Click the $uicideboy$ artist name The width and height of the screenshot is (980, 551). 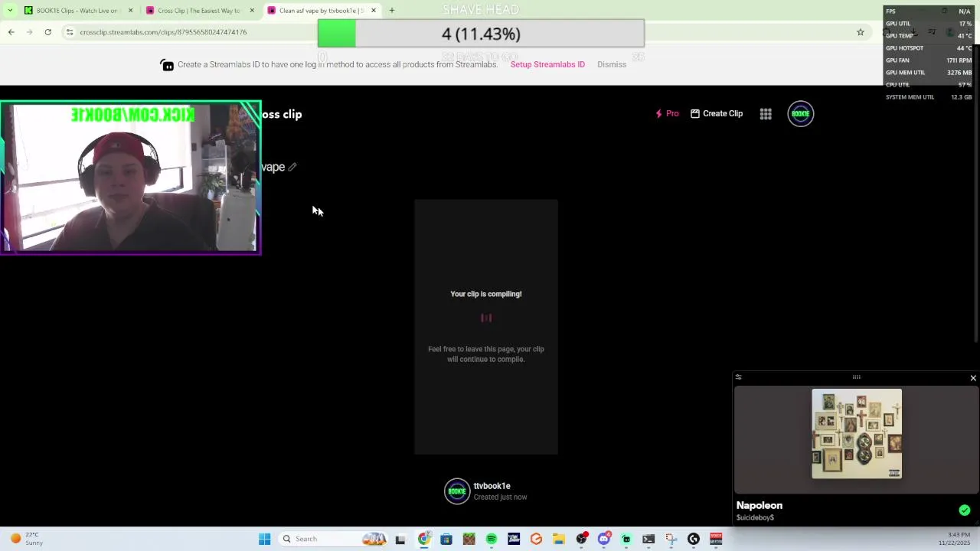coord(755,518)
